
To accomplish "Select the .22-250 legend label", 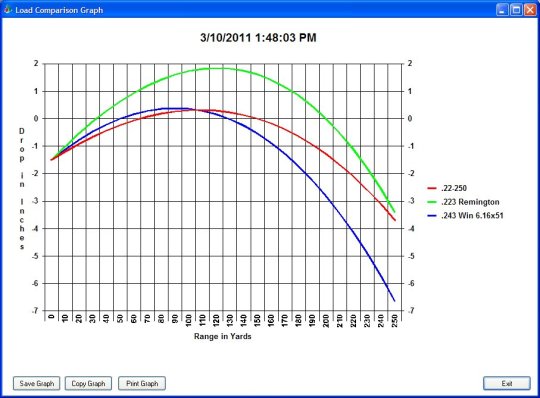I will click(x=454, y=188).
